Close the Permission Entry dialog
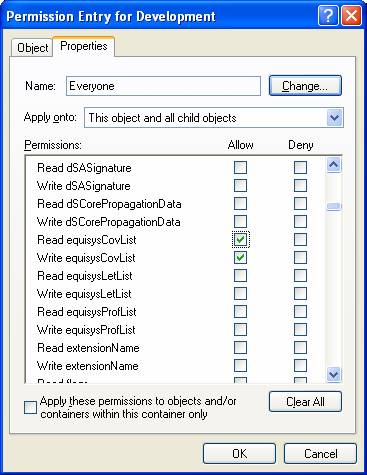The width and height of the screenshot is (367, 475). pos(351,16)
